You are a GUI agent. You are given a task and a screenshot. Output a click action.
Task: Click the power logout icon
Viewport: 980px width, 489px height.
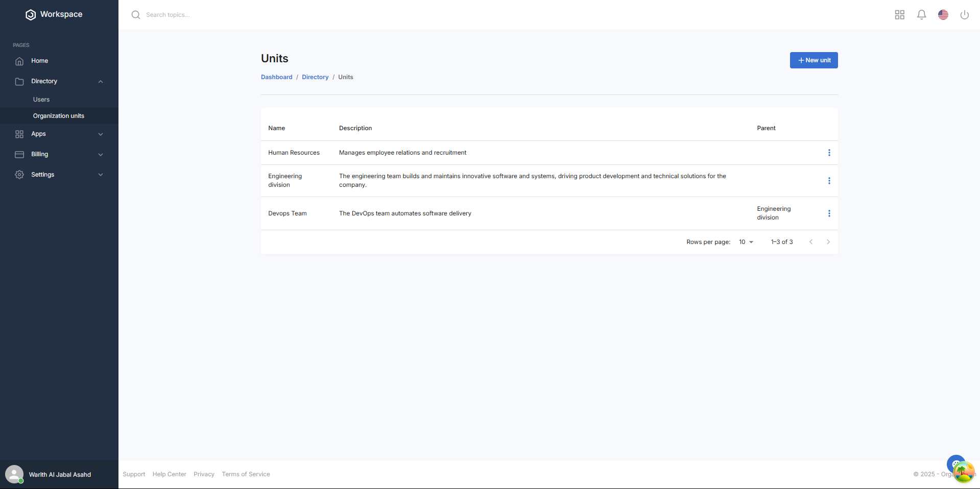[x=964, y=15]
